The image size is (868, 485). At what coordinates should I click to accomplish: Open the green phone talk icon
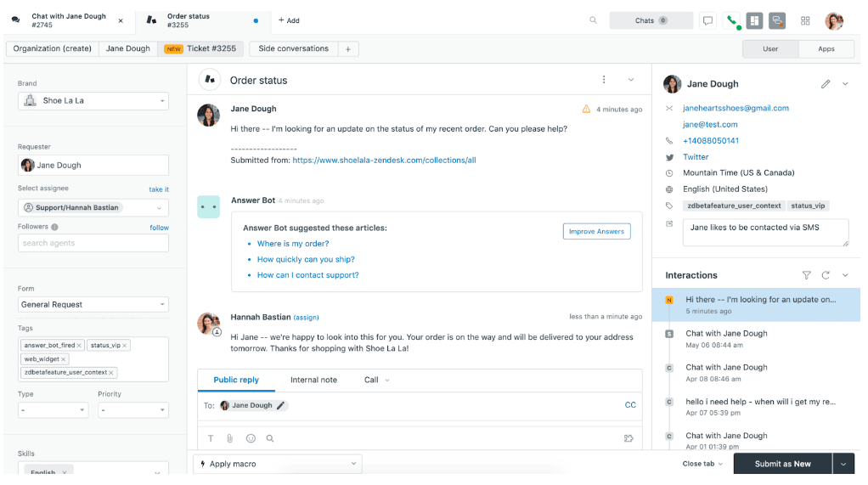732,20
